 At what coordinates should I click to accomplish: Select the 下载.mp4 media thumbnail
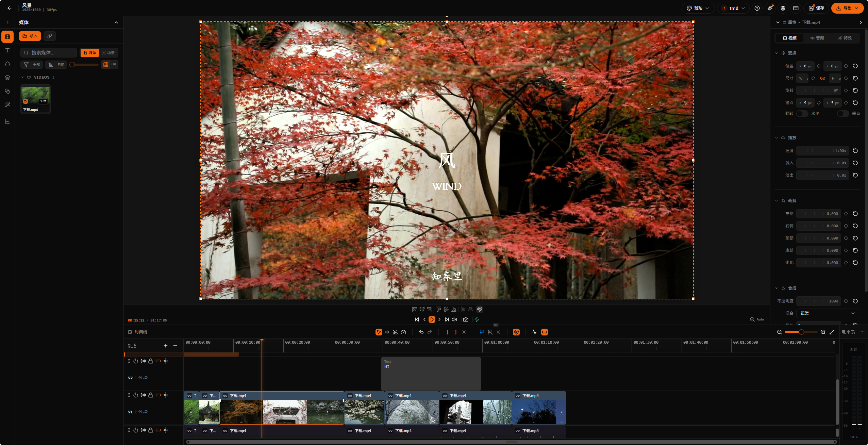click(36, 99)
